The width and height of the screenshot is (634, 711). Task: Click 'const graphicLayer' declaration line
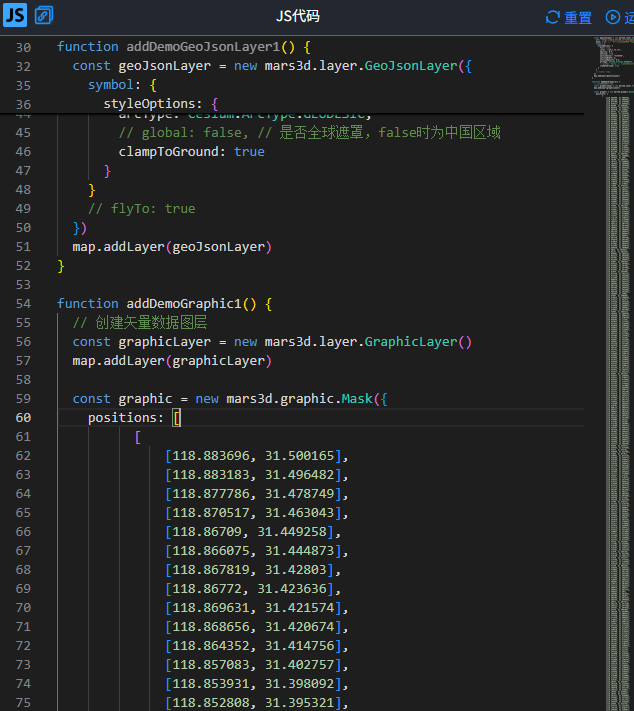point(272,341)
